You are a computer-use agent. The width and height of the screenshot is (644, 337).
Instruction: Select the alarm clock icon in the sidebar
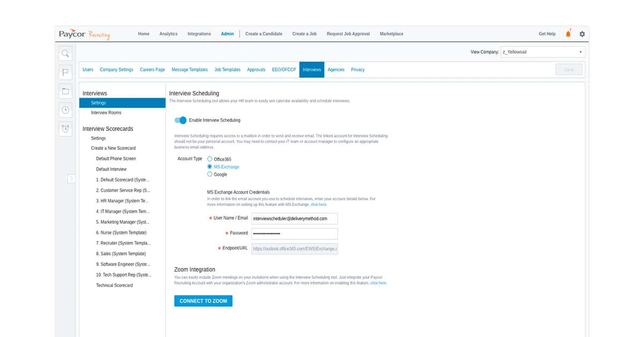[x=65, y=128]
